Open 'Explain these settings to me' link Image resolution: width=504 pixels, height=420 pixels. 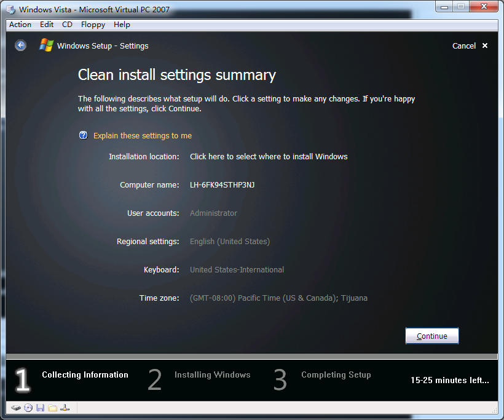coord(143,135)
